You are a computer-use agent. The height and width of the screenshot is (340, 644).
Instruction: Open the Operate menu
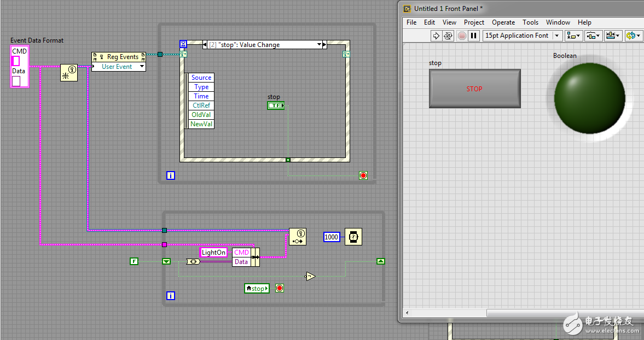(503, 22)
